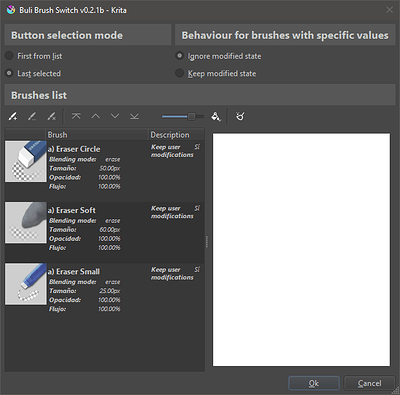This screenshot has width=400, height=395.
Task: Click the add brush icon
Action: (x=13, y=116)
